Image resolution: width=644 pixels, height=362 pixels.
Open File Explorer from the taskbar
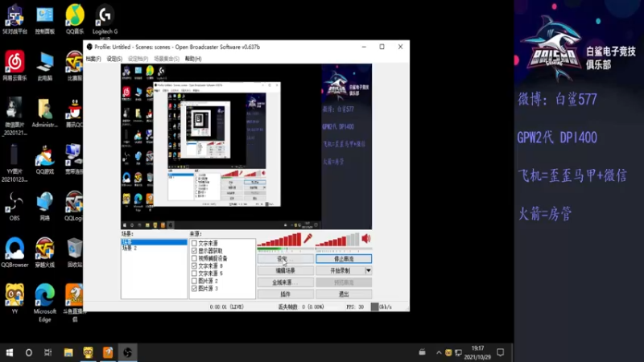tap(68, 352)
